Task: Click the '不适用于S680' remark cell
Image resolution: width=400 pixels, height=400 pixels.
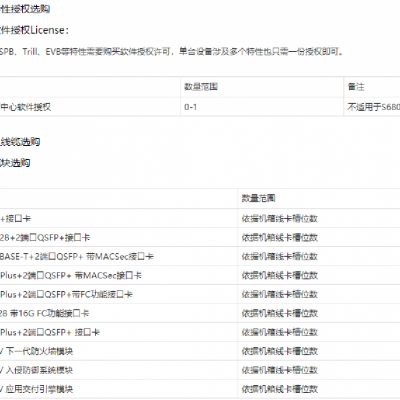Action: coord(374,107)
